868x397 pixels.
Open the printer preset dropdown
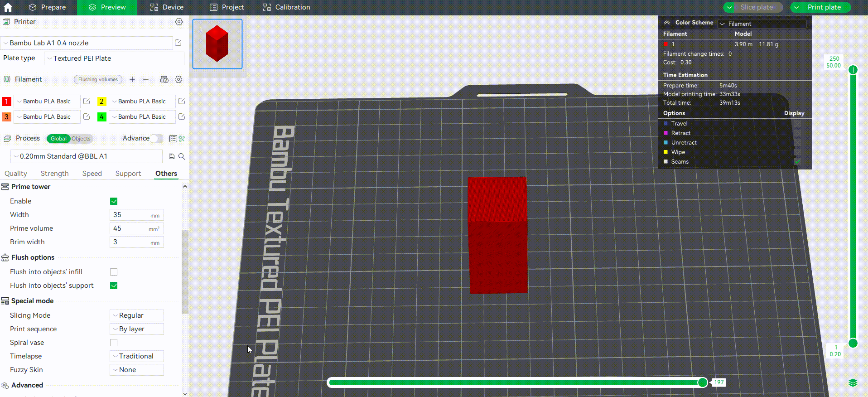tap(87, 43)
